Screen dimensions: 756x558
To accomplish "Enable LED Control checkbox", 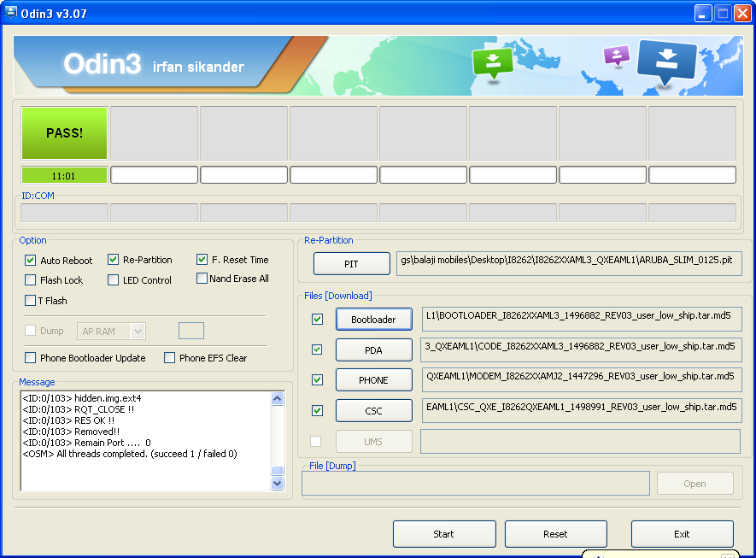I will (114, 279).
